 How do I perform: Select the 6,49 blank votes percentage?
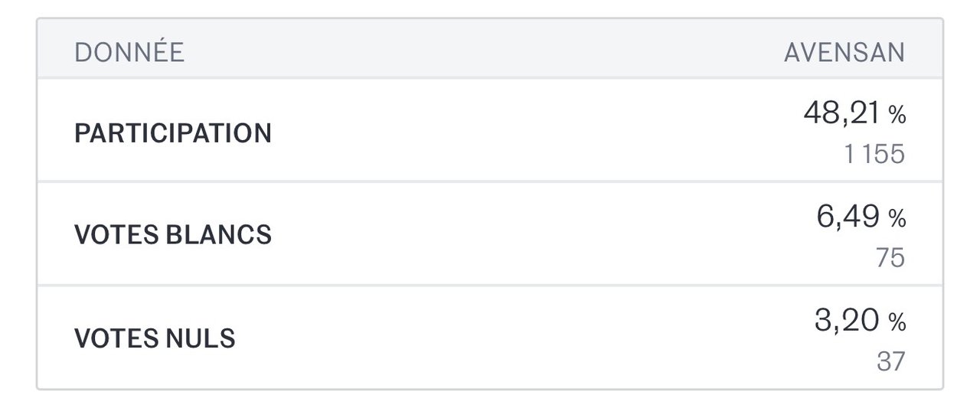pos(849,217)
